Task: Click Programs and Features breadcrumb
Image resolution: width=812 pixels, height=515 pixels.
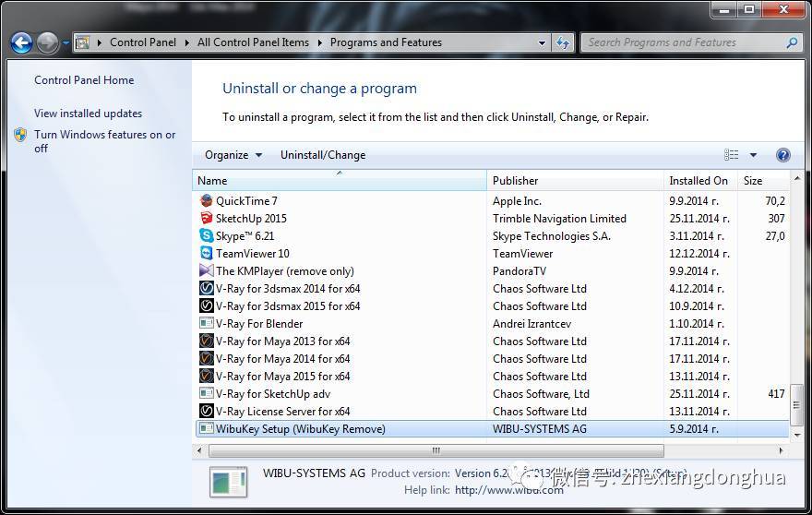Action: coord(386,42)
